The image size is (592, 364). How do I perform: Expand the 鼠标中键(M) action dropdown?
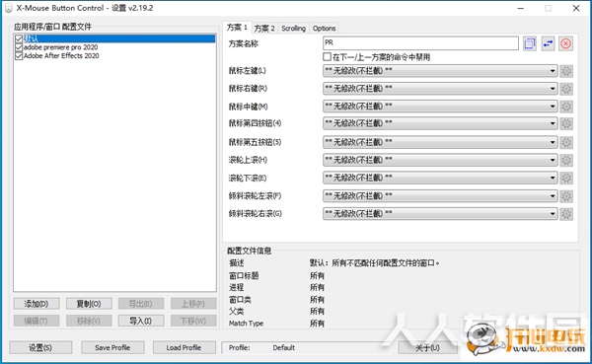(x=440, y=107)
